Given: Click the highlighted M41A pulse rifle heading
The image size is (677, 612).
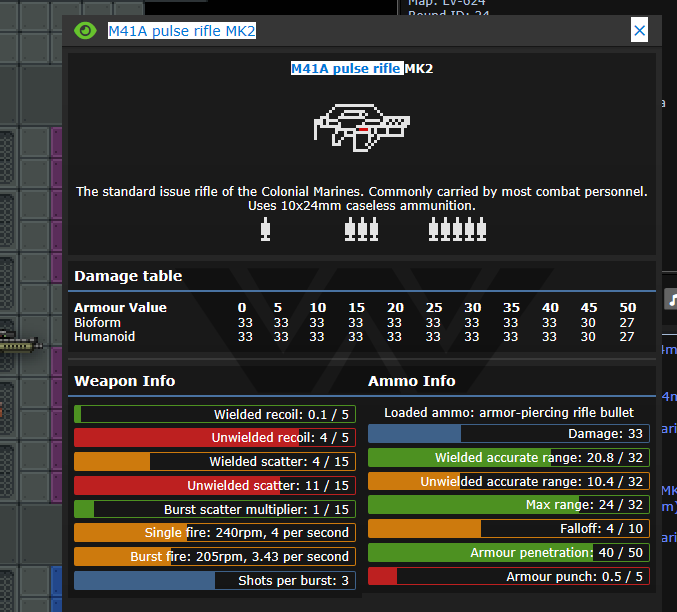Looking at the screenshot, I should 347,68.
